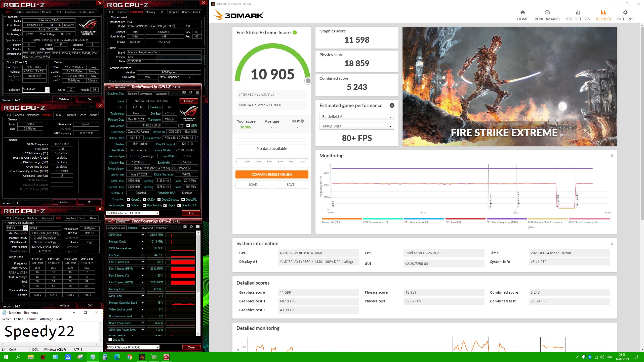Open the Fichier menu in Bloc-notes
This screenshot has width=644, height=362.
(6, 319)
